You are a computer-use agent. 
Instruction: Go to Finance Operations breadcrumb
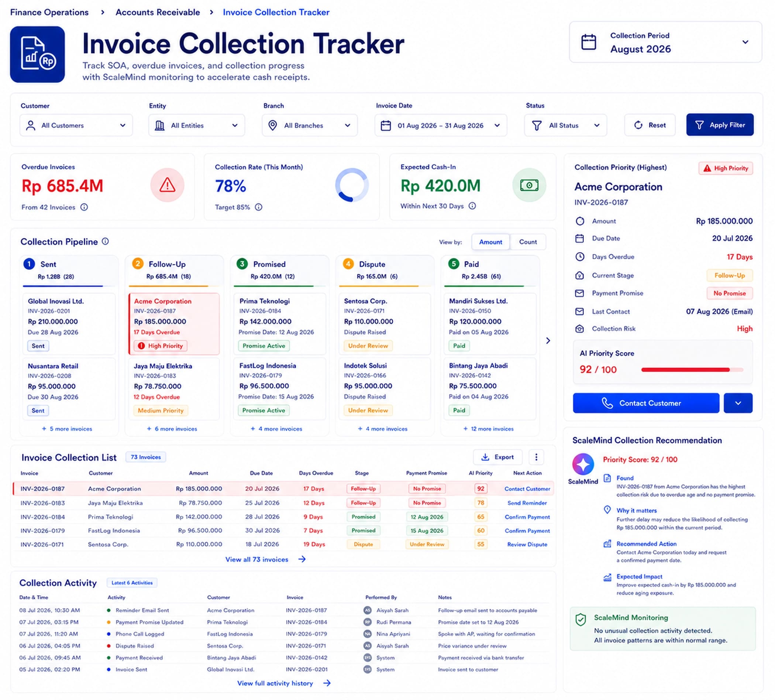pyautogui.click(x=49, y=12)
